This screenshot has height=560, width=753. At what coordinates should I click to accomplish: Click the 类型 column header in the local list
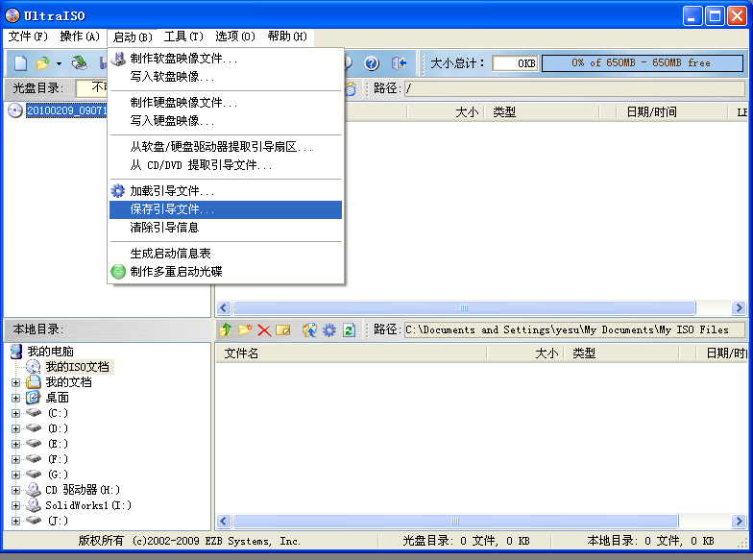[x=622, y=353]
